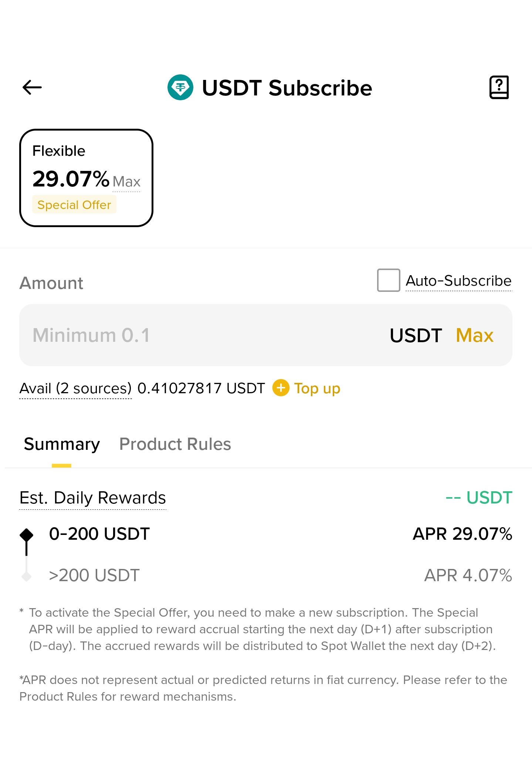This screenshot has height=765, width=532.
Task: Tap the Top up link
Action: point(317,388)
